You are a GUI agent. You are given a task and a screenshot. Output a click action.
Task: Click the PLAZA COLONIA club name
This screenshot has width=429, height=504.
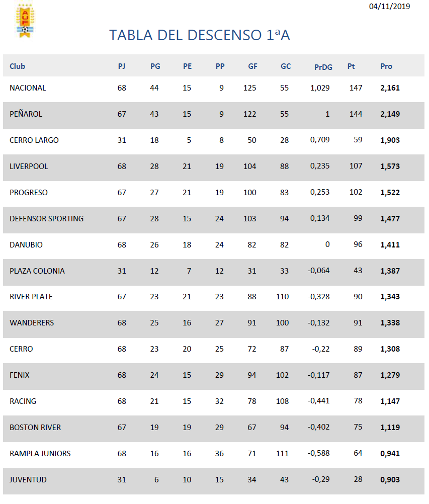37,271
